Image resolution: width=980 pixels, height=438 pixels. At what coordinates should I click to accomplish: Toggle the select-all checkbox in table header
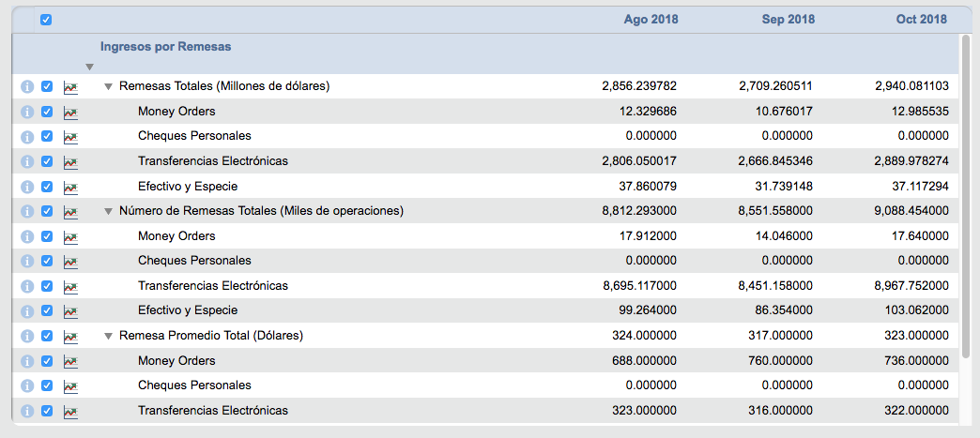tap(46, 20)
